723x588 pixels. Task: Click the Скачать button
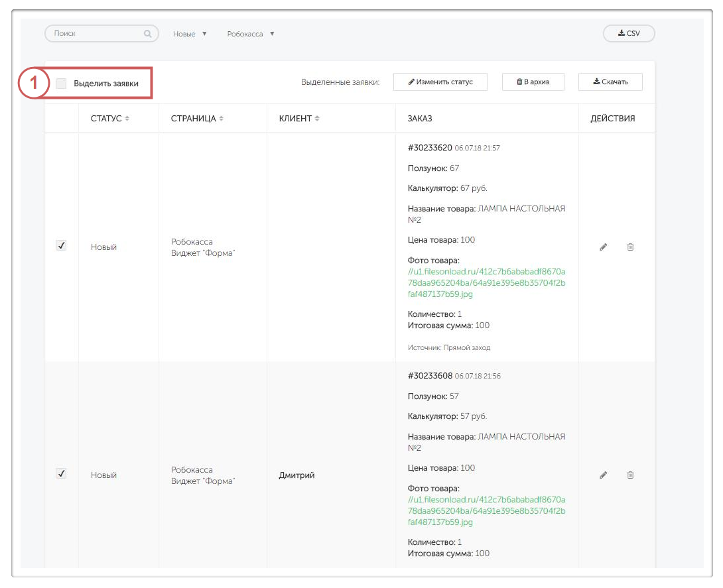(610, 82)
